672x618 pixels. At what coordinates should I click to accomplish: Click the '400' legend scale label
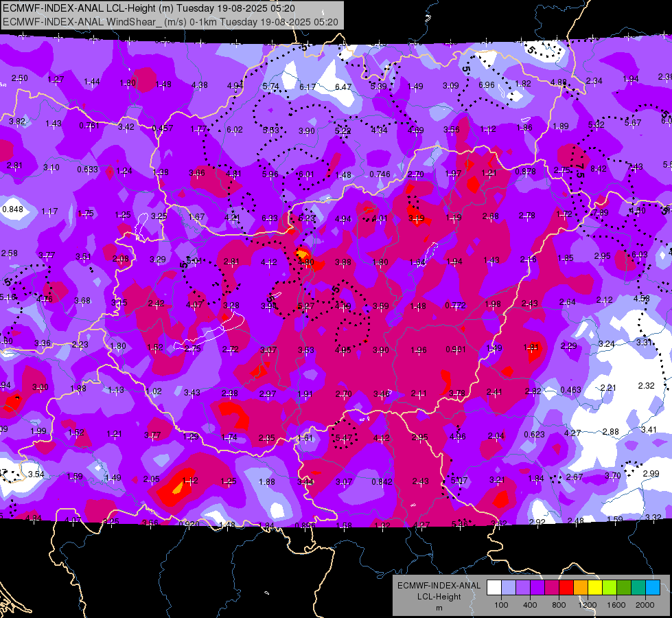click(x=530, y=605)
